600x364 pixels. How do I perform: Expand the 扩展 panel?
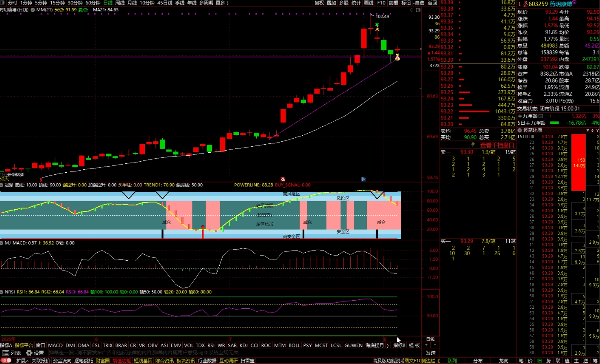(x=22, y=361)
